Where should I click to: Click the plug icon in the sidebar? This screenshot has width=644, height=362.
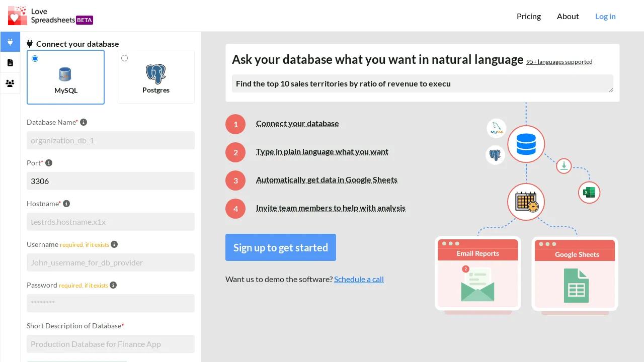10,42
